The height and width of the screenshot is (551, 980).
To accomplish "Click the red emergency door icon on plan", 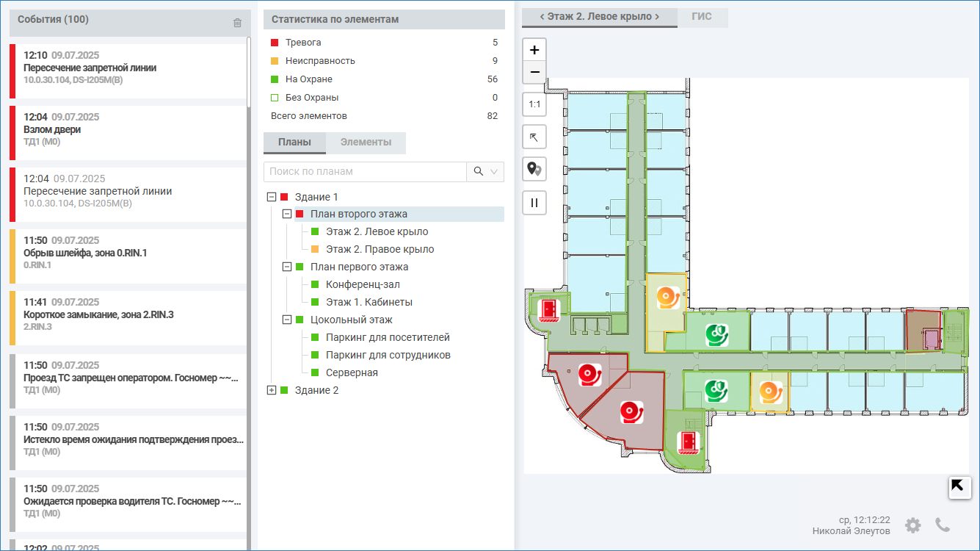I will (x=548, y=311).
